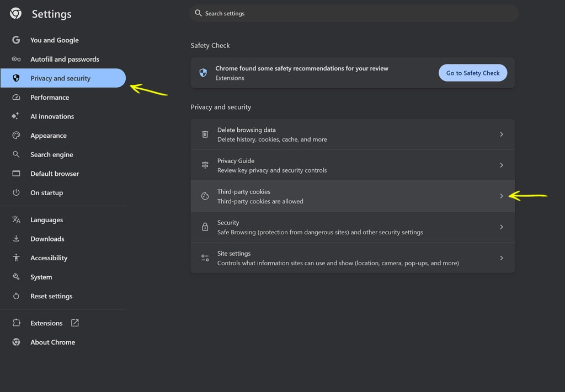
Task: Click the cookie icon for Third-party cookies
Action: pyautogui.click(x=205, y=196)
